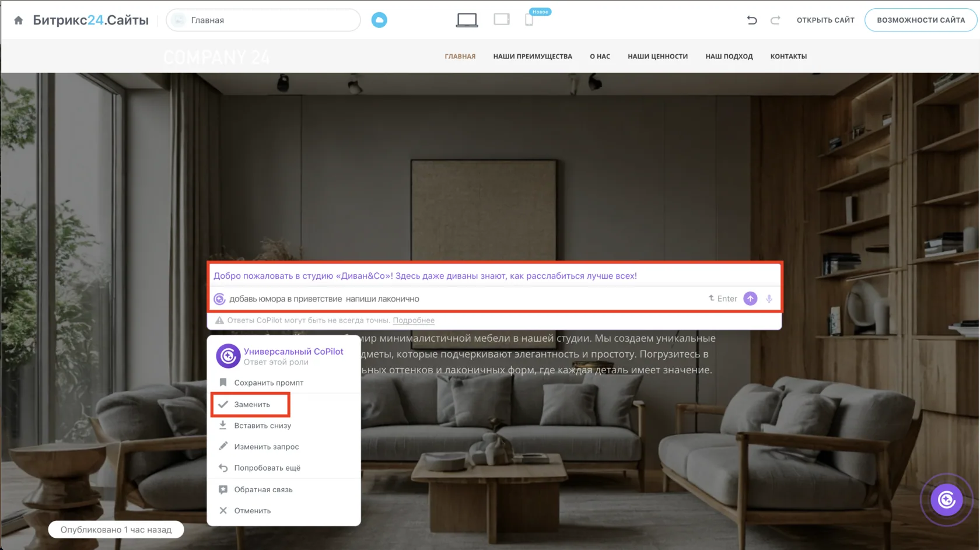
Task: Send the CoPilot prompt with arrow button
Action: tap(750, 299)
